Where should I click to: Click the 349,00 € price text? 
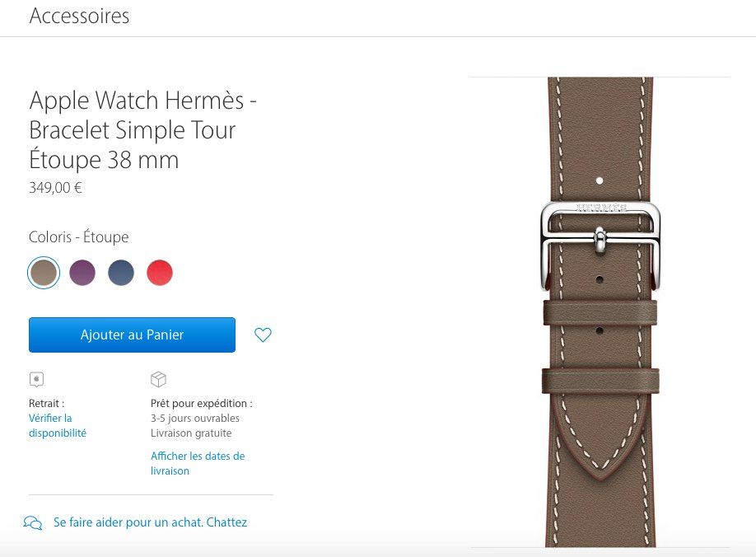[x=55, y=188]
